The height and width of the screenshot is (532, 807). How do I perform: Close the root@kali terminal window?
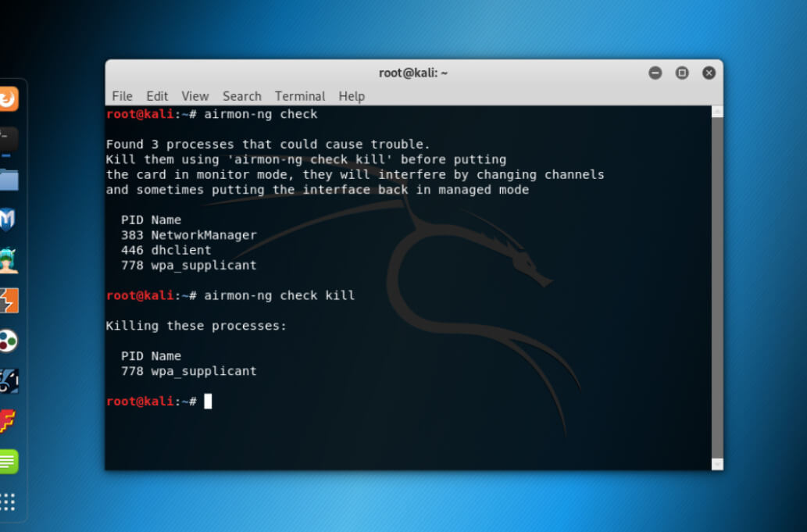[709, 73]
